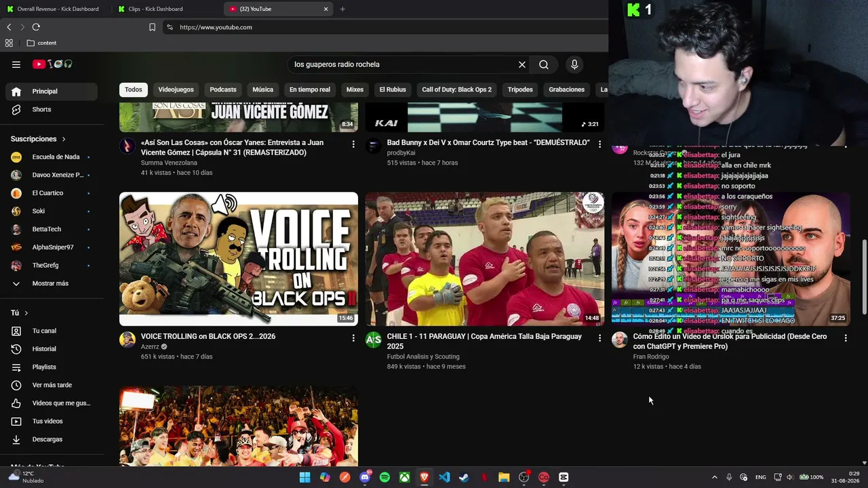The image size is (868, 488).
Task: Open the El Cuartico subscription
Action: (x=52, y=193)
